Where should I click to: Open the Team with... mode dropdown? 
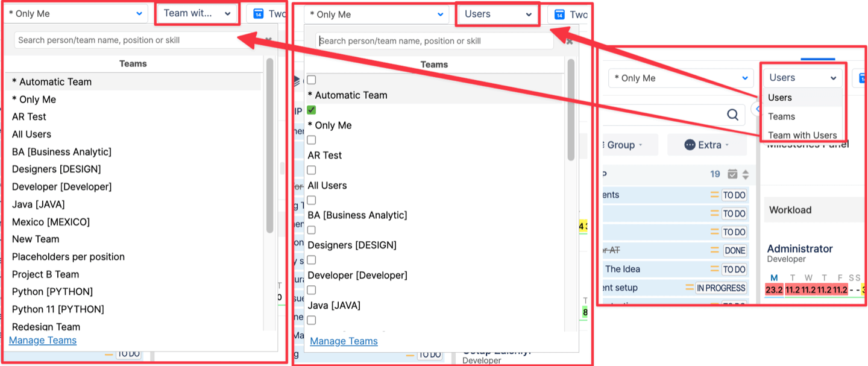(x=197, y=13)
